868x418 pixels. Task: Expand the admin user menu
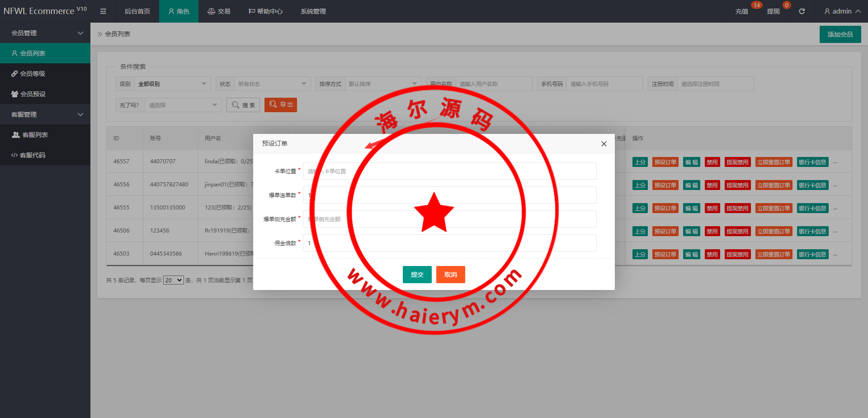coord(842,11)
